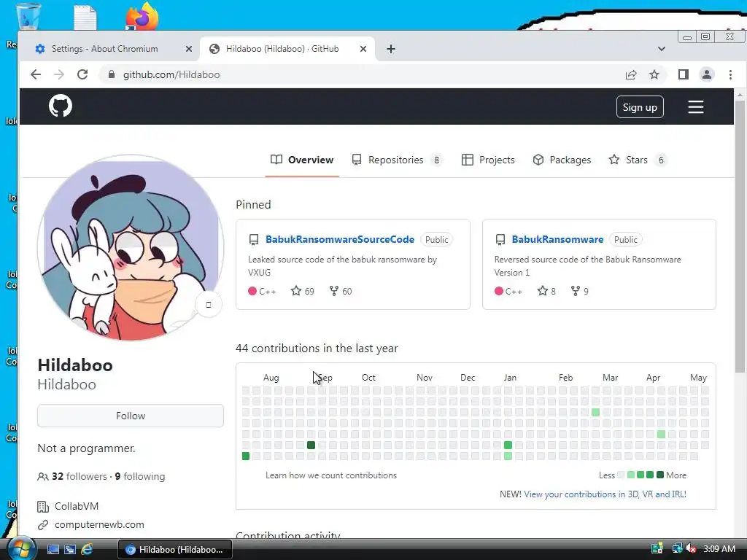This screenshot has width=747, height=560.
Task: Open Chromium three-dot menu
Action: click(730, 74)
